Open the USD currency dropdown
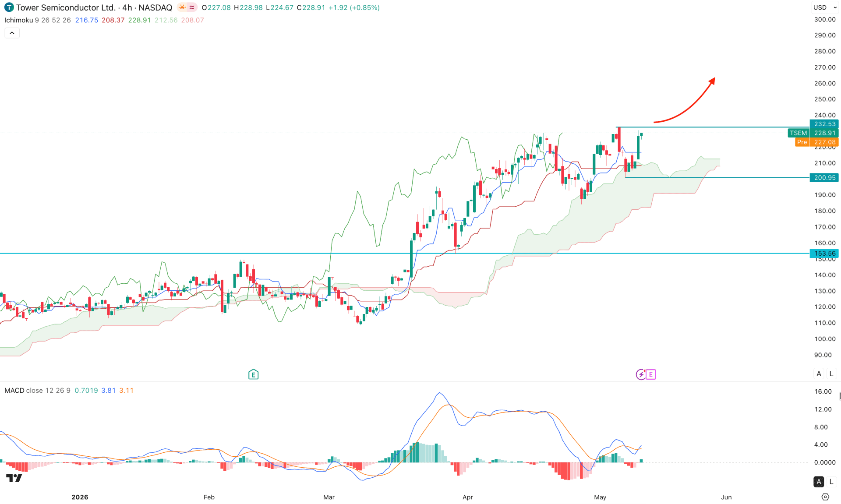The image size is (841, 504). (x=825, y=7)
